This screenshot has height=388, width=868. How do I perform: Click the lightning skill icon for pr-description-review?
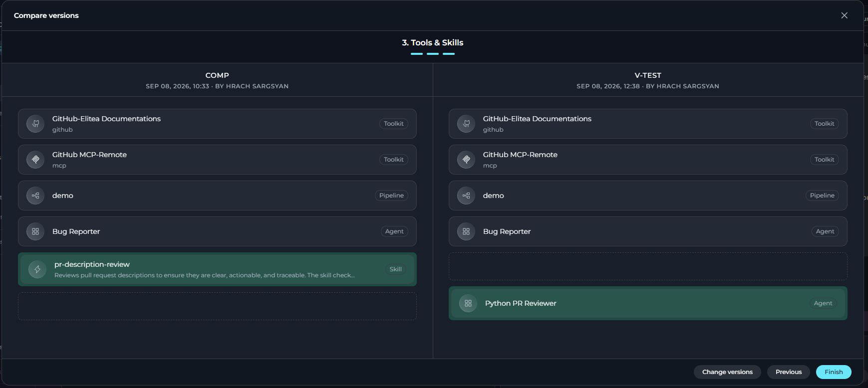click(37, 269)
